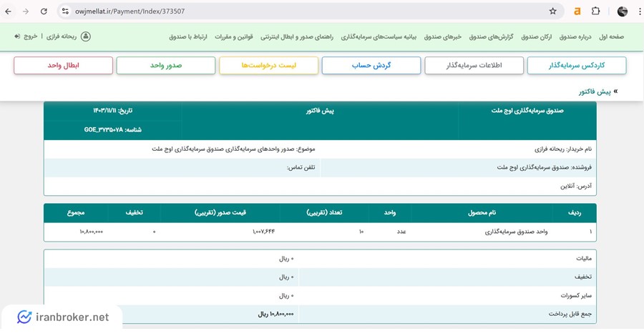Viewport: 644px width, 336px height.
Task: Click نام محصول column header
Action: [482, 213]
